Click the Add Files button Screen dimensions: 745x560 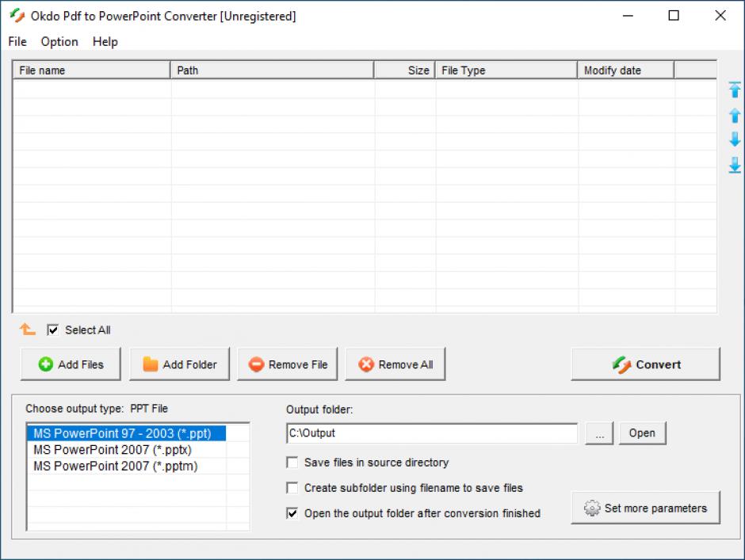click(71, 364)
